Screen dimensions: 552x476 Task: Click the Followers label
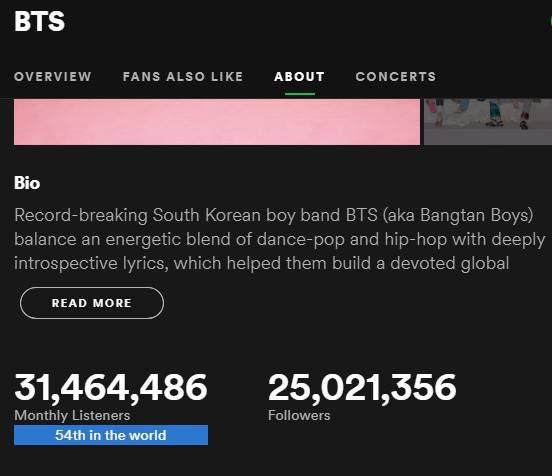299,415
